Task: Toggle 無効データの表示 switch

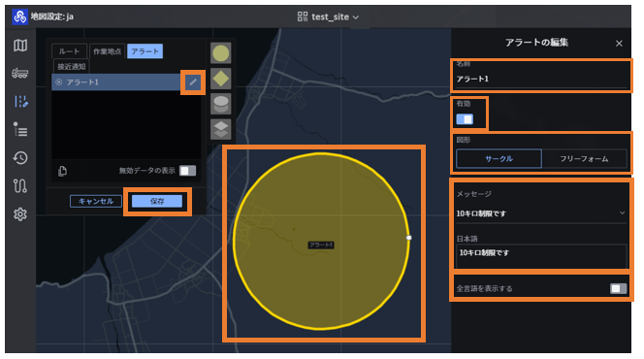Action: pyautogui.click(x=188, y=171)
